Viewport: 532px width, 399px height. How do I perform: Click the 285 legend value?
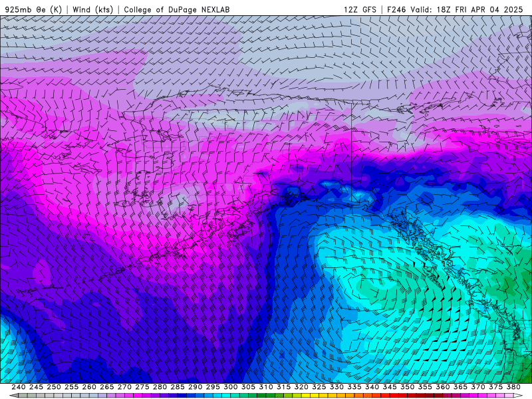point(178,387)
